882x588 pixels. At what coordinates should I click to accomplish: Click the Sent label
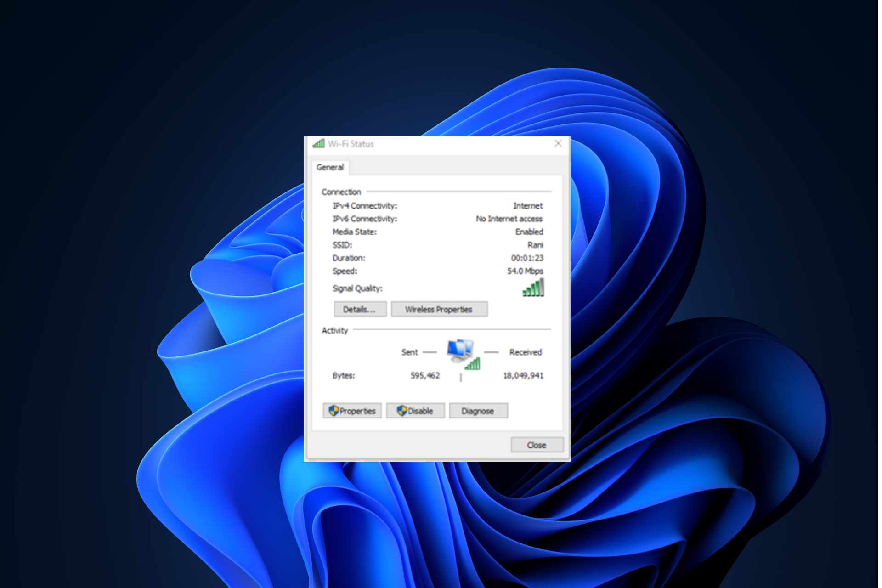[409, 352]
